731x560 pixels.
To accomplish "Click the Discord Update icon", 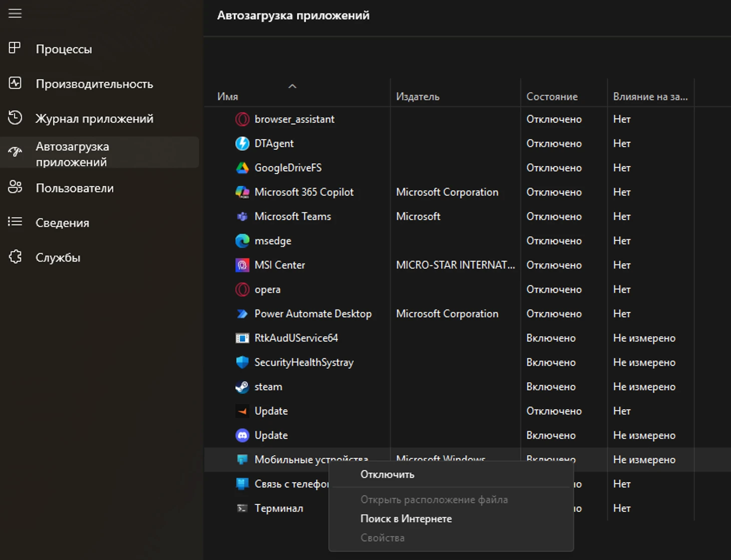I will coord(242,435).
